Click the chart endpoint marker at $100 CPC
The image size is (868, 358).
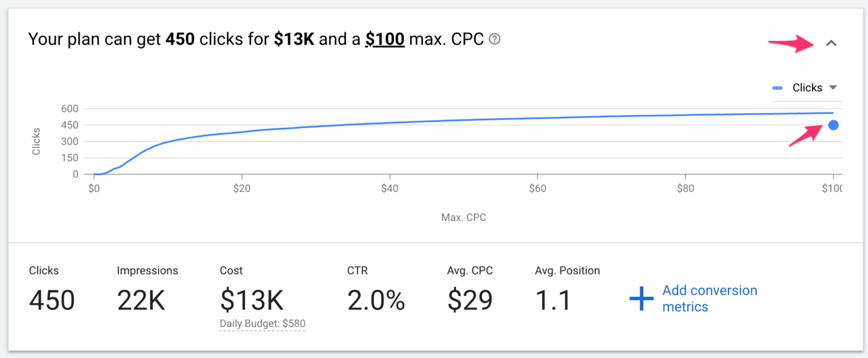pyautogui.click(x=833, y=125)
